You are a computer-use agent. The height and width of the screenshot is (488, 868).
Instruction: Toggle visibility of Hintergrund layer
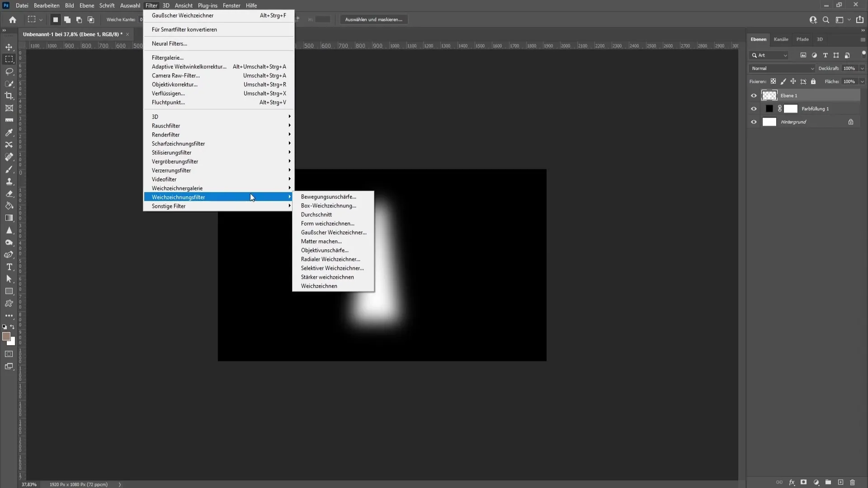(x=754, y=122)
